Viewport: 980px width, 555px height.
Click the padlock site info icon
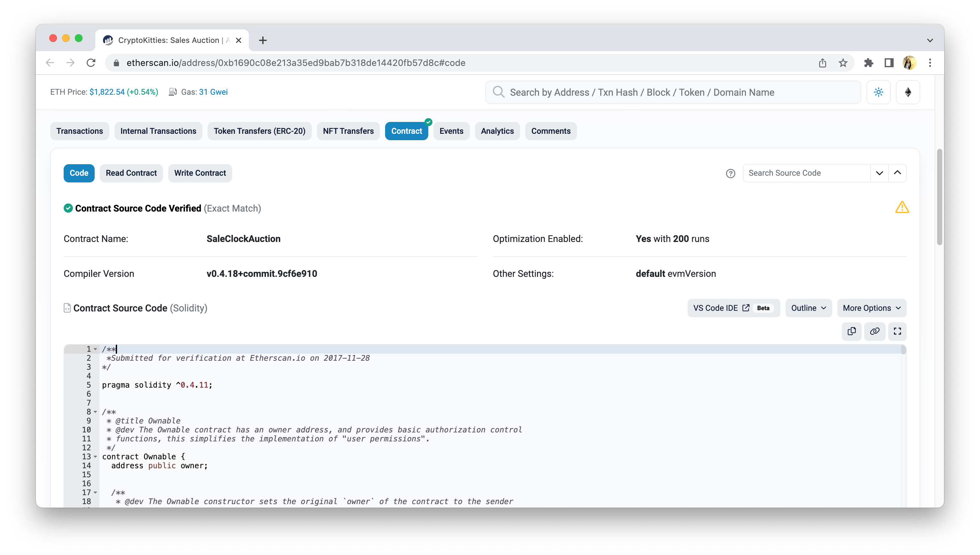(x=116, y=63)
